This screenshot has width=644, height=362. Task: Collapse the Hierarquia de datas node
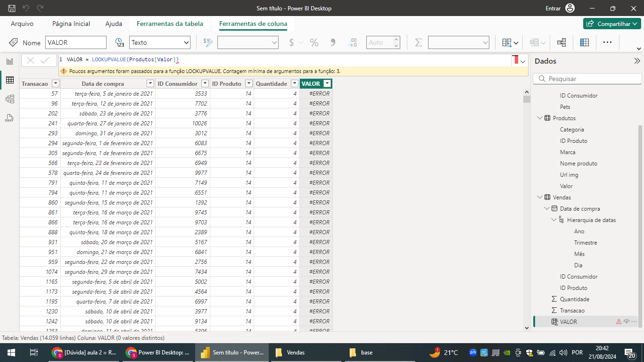click(554, 220)
